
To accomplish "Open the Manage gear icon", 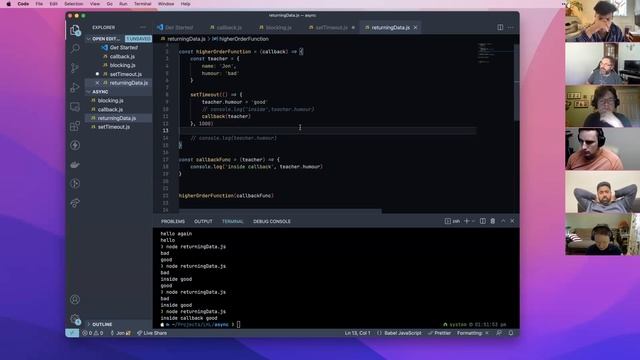I will (75, 319).
